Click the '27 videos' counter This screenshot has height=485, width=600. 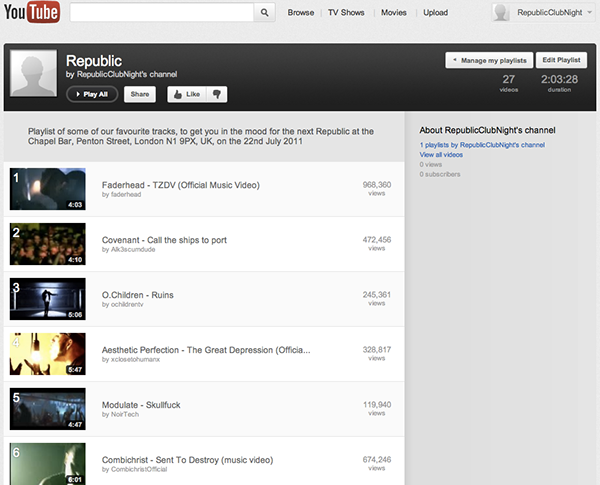[509, 83]
